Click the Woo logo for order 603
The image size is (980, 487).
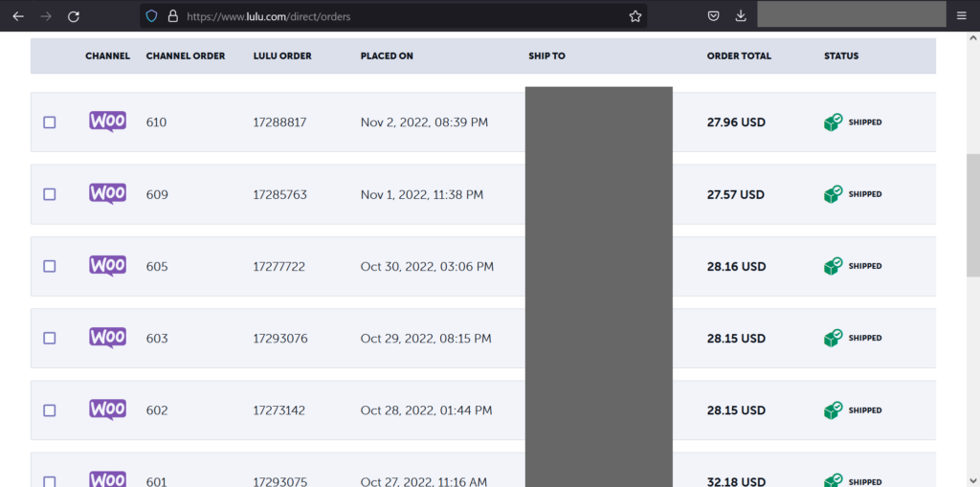[107, 338]
